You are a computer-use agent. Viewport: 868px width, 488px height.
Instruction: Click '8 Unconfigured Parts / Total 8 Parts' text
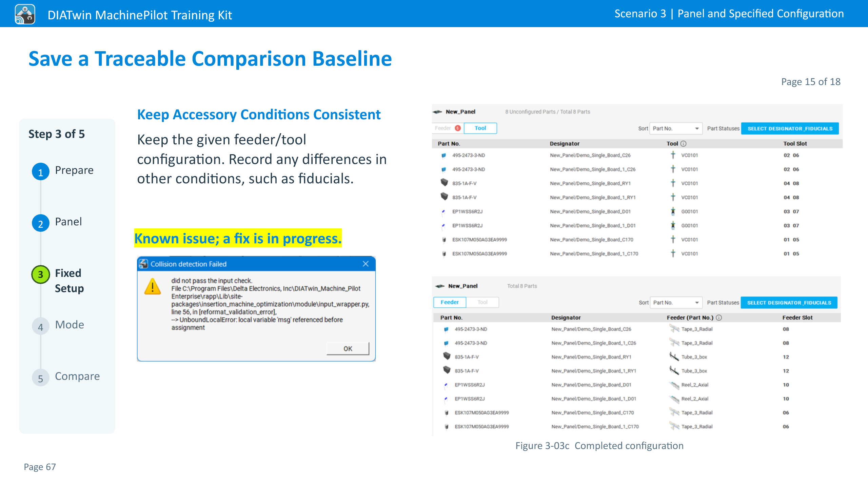pyautogui.click(x=547, y=112)
